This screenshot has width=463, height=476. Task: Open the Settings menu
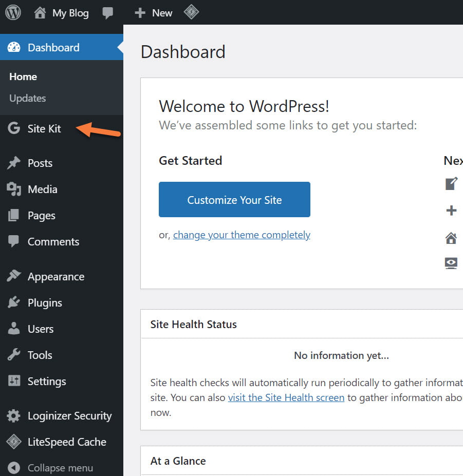click(46, 382)
